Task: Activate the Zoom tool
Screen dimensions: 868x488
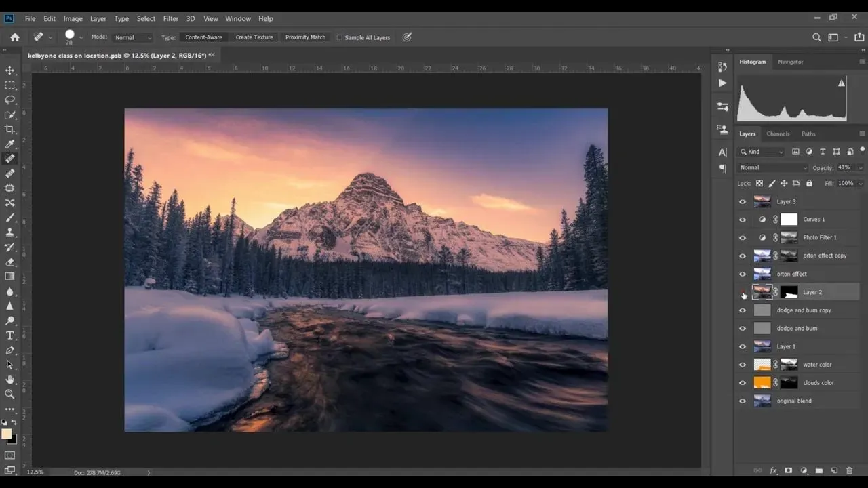Action: tap(9, 394)
